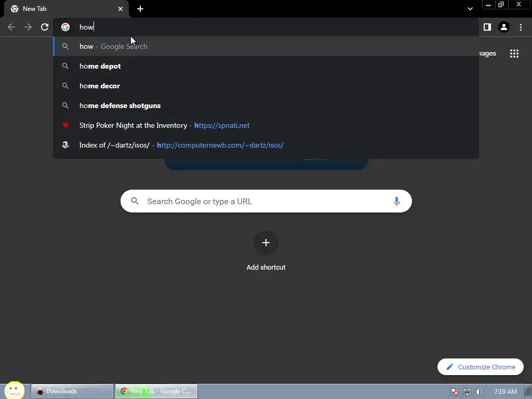Click the Google icon in address bar

coord(65,27)
